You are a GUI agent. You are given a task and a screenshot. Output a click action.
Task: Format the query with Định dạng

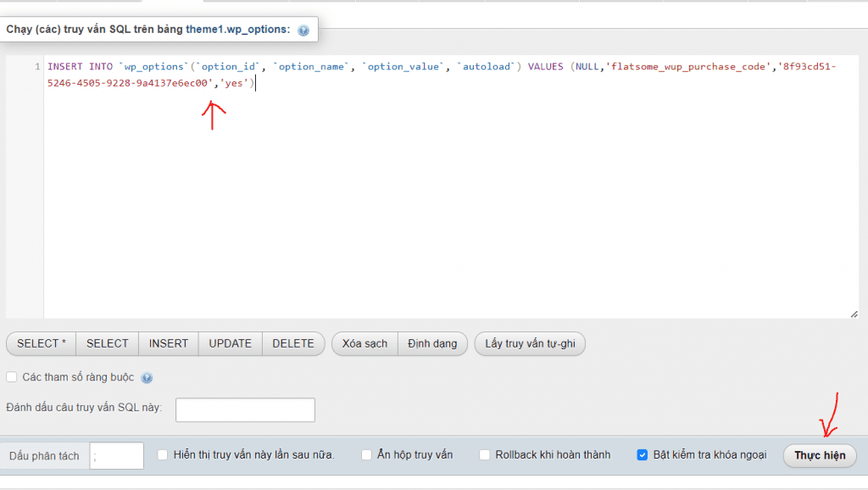(x=431, y=343)
